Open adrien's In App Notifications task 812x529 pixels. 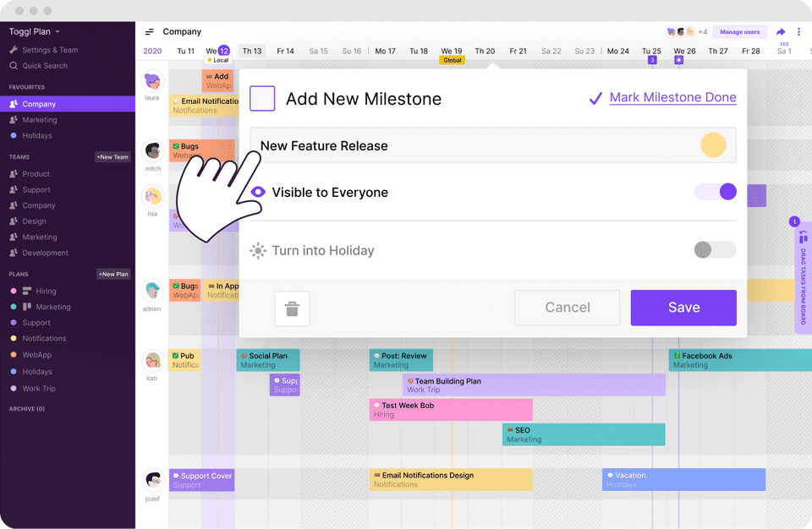(221, 291)
